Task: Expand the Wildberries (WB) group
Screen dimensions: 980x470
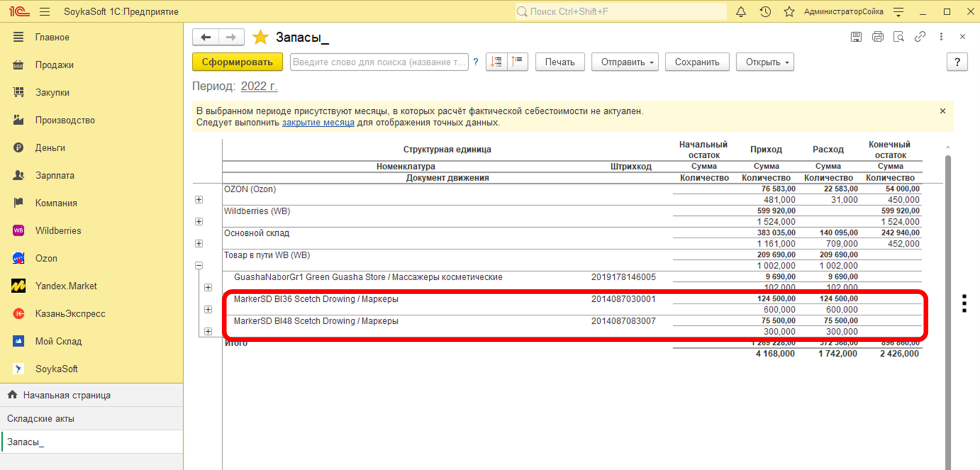Action: tap(199, 222)
